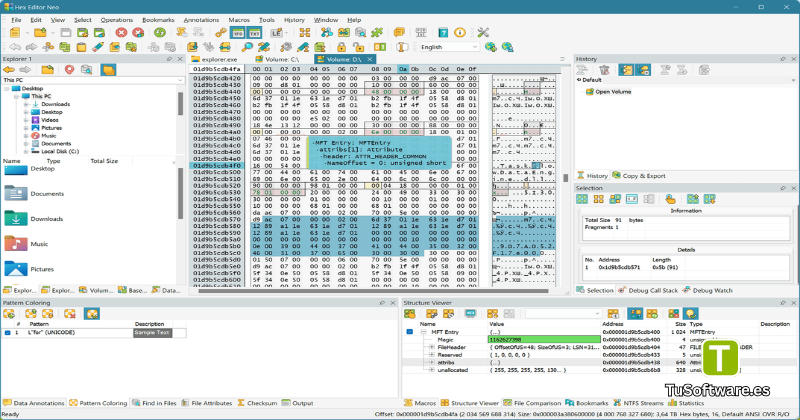Click the Sample Text description swatch

pos(152,332)
